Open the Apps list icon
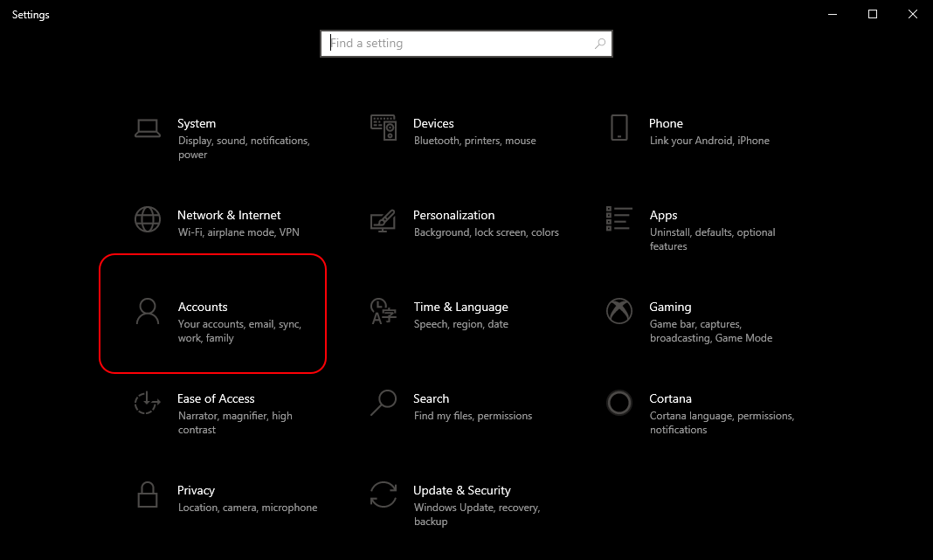The height and width of the screenshot is (560, 933). point(619,218)
